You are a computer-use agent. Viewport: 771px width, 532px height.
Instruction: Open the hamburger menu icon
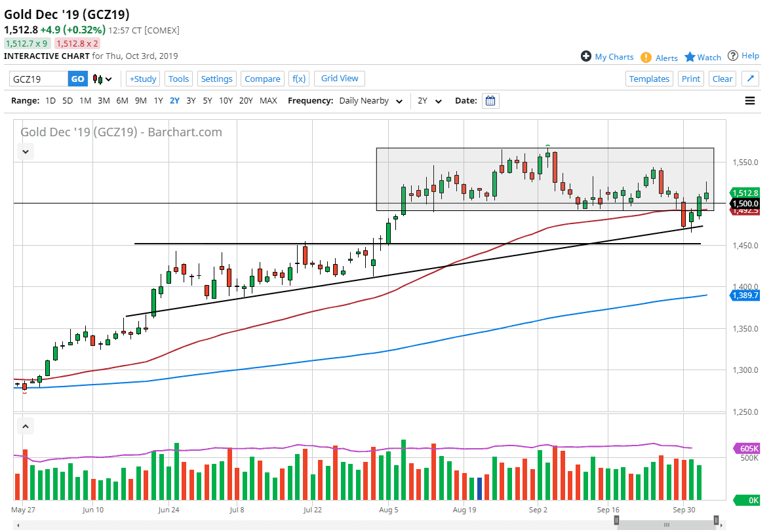[x=750, y=101]
